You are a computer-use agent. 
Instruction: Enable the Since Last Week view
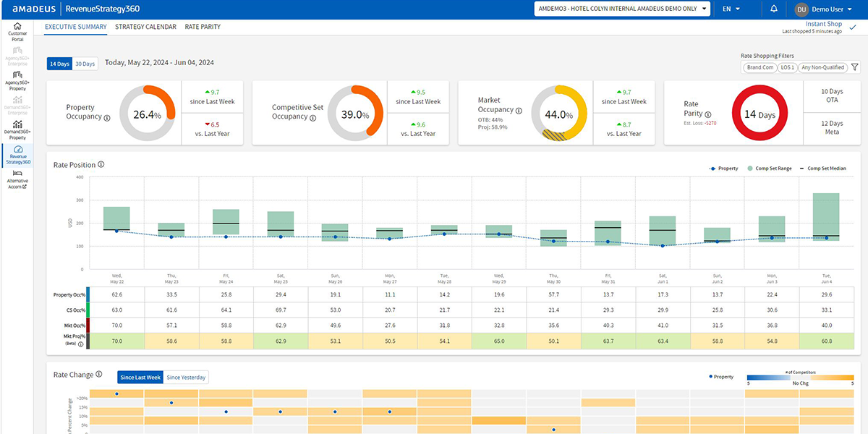140,377
